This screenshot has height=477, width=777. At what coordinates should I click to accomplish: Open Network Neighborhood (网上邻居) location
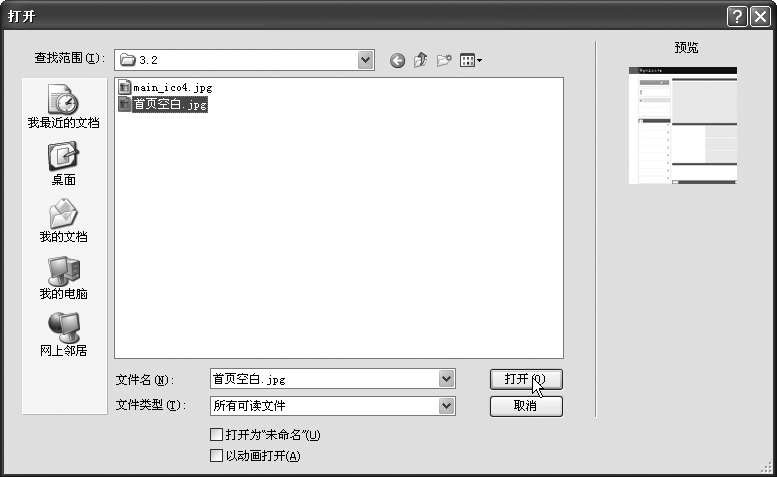64,334
